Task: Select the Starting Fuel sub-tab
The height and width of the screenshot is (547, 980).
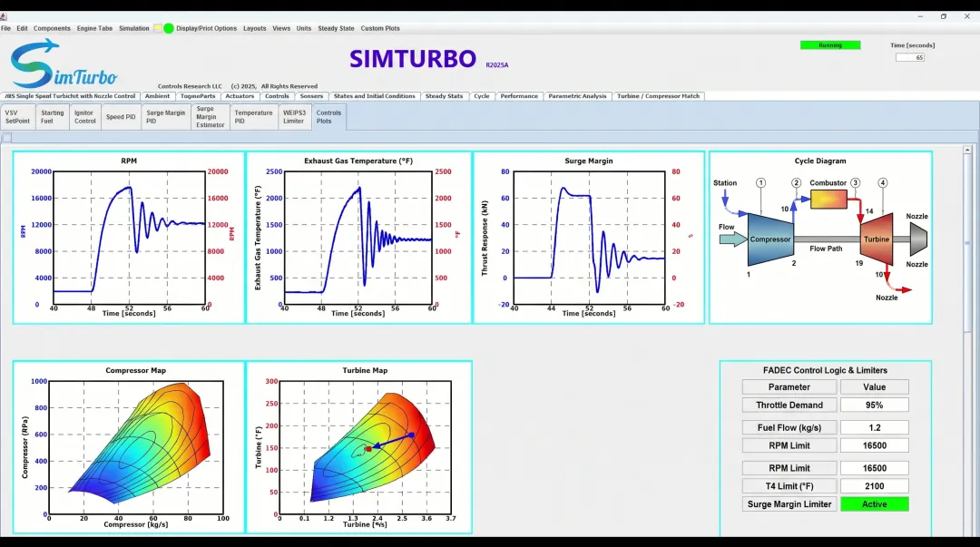Action: point(53,117)
